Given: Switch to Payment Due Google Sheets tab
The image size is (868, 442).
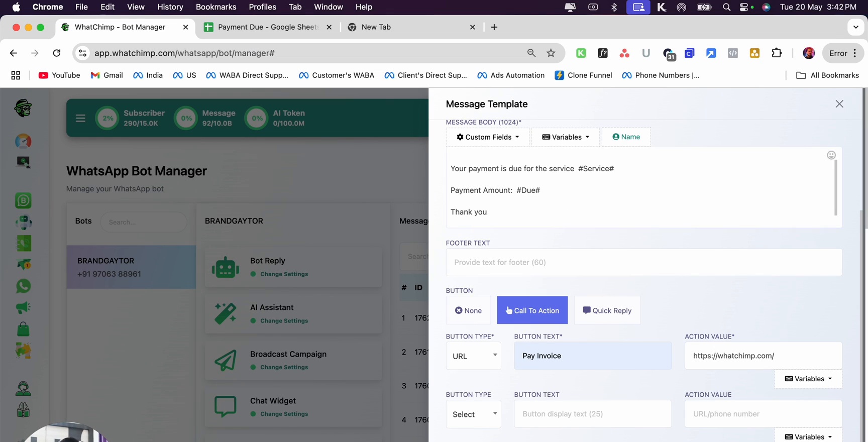Looking at the screenshot, I should 268,27.
